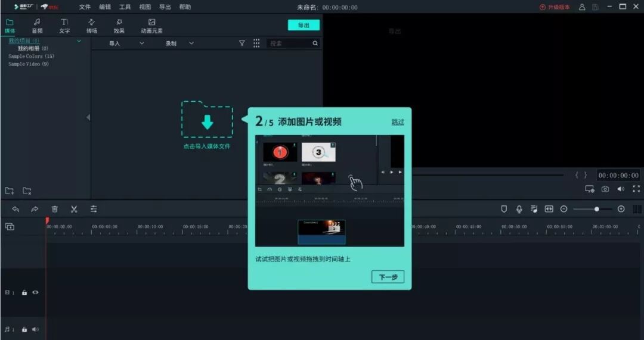Click the timeline zoom out minus icon
644x340 pixels.
tap(564, 209)
